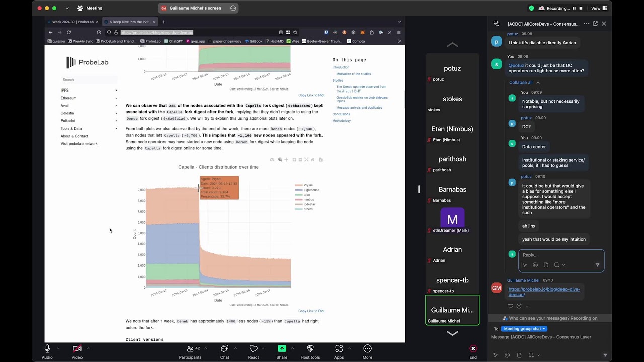Screen dimensions: 644x362
Task: Click the sidebar Search field
Action: click(89, 80)
